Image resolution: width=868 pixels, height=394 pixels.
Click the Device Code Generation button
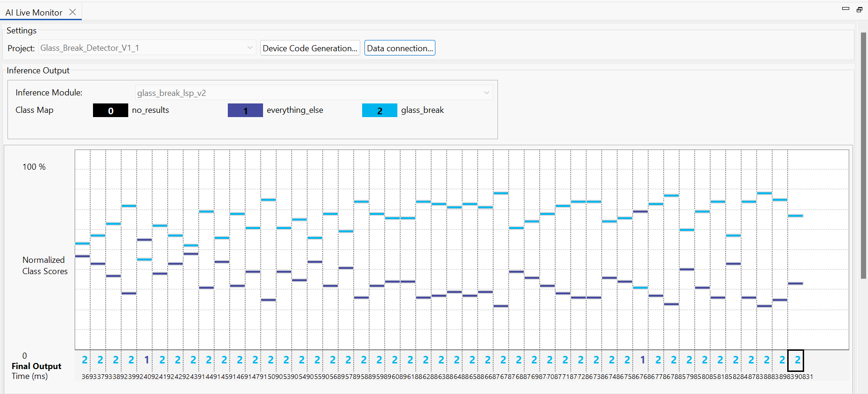[310, 48]
